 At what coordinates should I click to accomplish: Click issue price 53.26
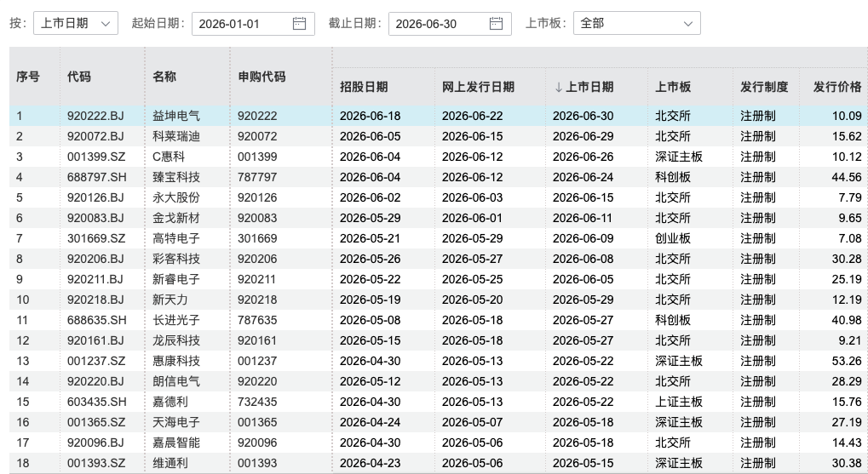coord(847,362)
